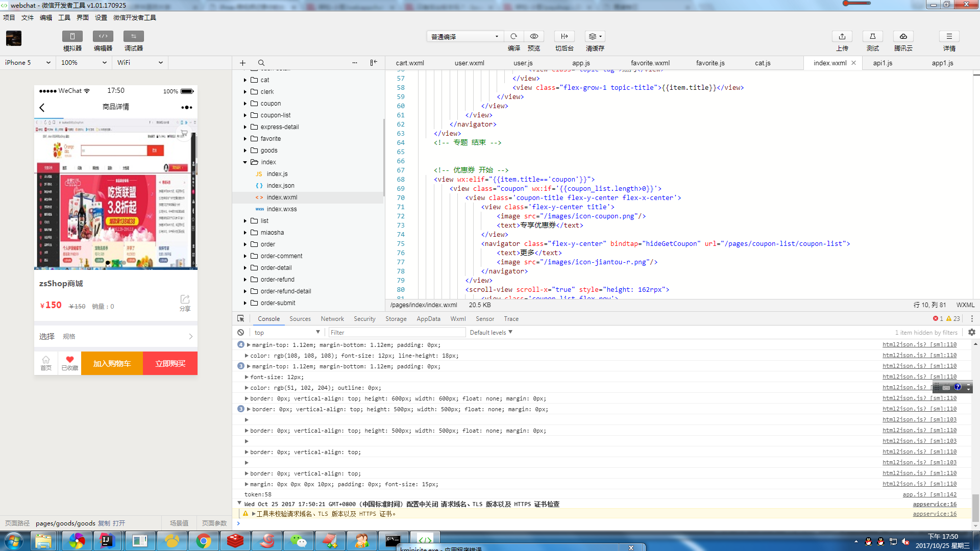Open the Wxml devtools tab
This screenshot has height=551, width=980.
[458, 319]
